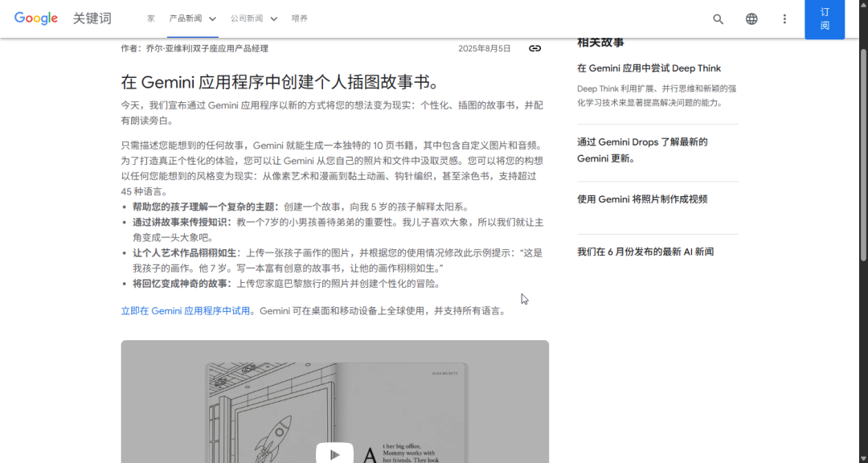This screenshot has height=463, width=868.
Task: Click bullet text 让个人艺术作品栩栩如生
Action: [186, 253]
